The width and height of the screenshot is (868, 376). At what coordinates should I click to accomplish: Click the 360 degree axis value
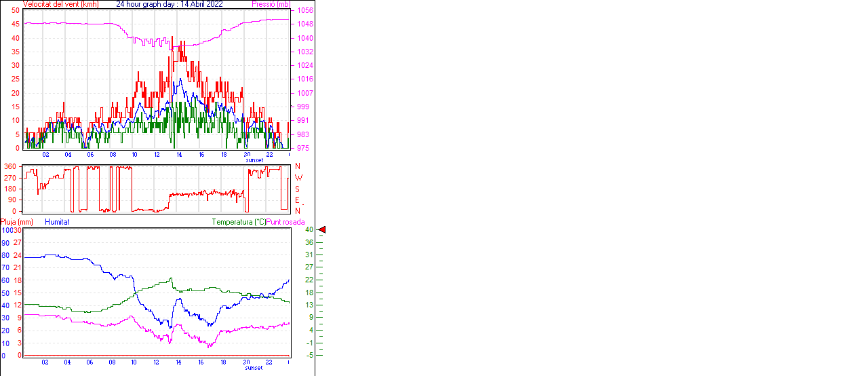9,166
